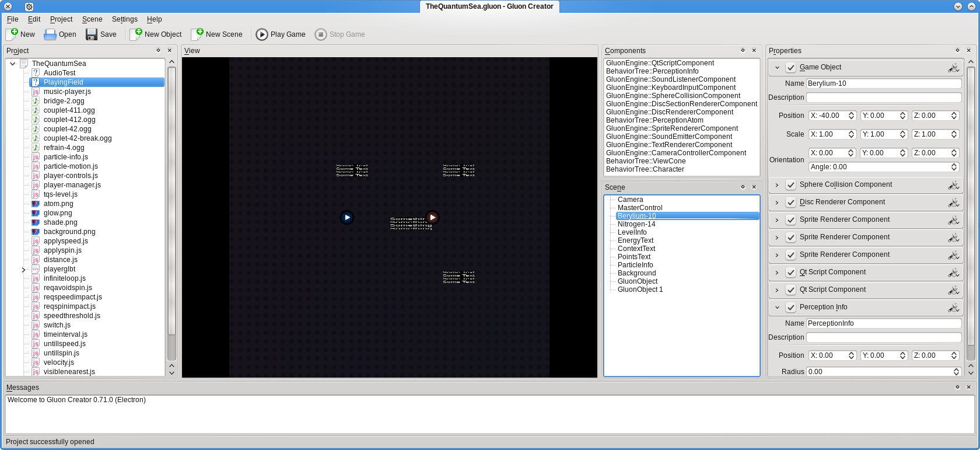Collapse the TheQuantumSea project tree
This screenshot has width=980, height=450.
click(12, 64)
